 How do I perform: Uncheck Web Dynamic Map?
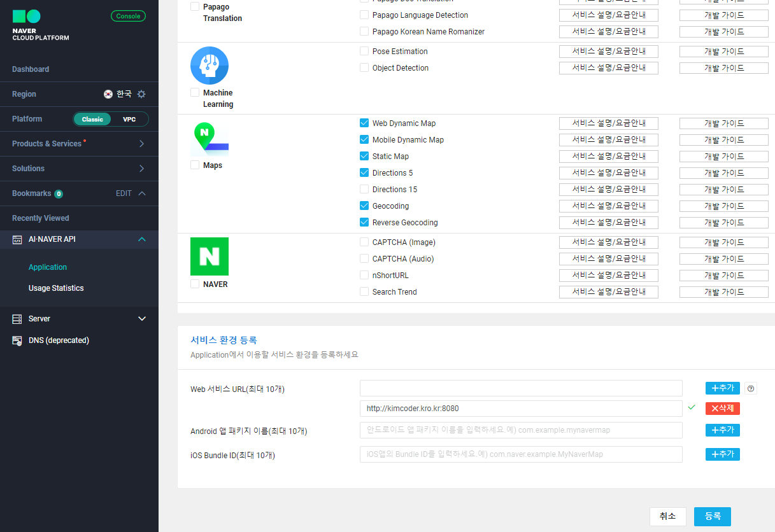(x=364, y=123)
